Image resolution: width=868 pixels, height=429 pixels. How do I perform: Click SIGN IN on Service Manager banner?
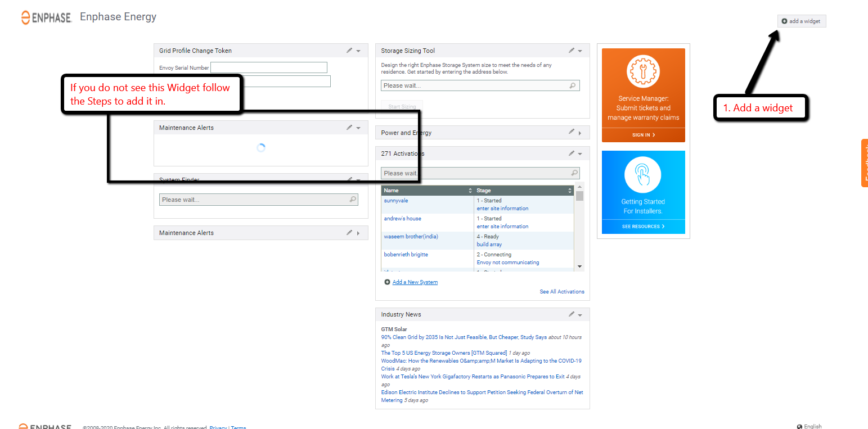(x=644, y=135)
